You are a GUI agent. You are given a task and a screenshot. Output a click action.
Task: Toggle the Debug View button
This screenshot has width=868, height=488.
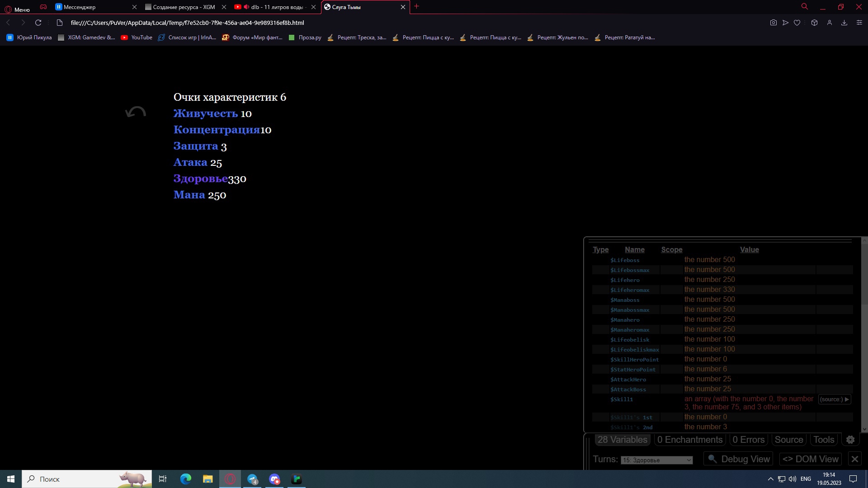click(738, 459)
